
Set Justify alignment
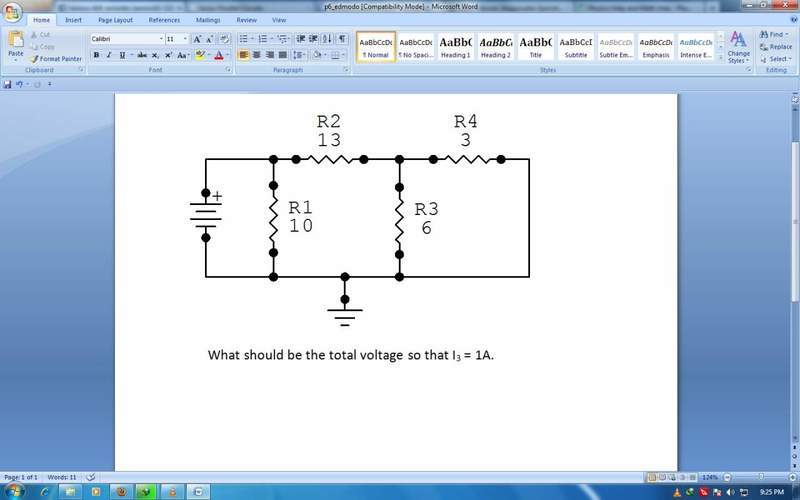[x=283, y=55]
